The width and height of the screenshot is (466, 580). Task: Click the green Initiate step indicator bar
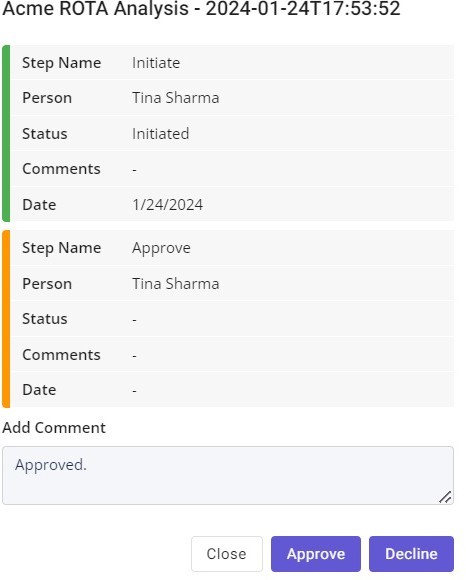tap(6, 133)
